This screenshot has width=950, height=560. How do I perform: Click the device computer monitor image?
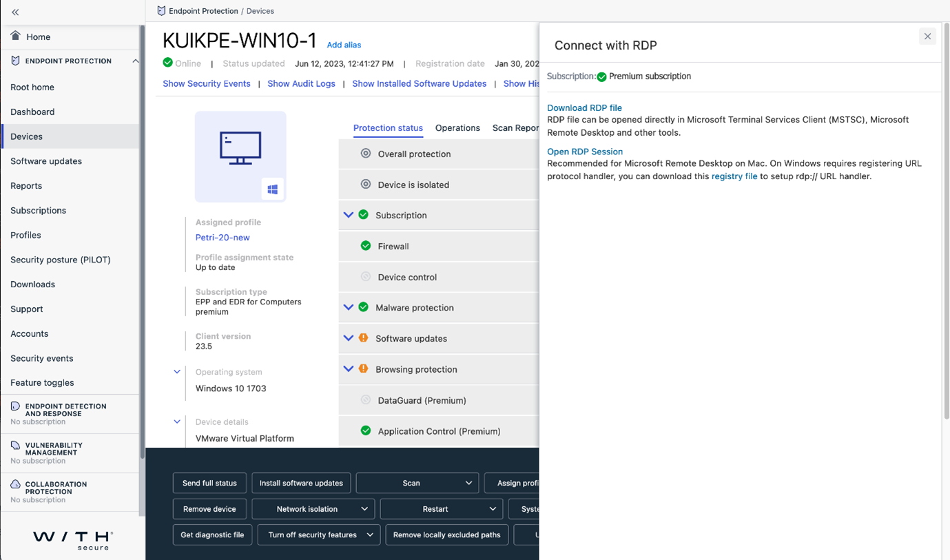coord(240,148)
